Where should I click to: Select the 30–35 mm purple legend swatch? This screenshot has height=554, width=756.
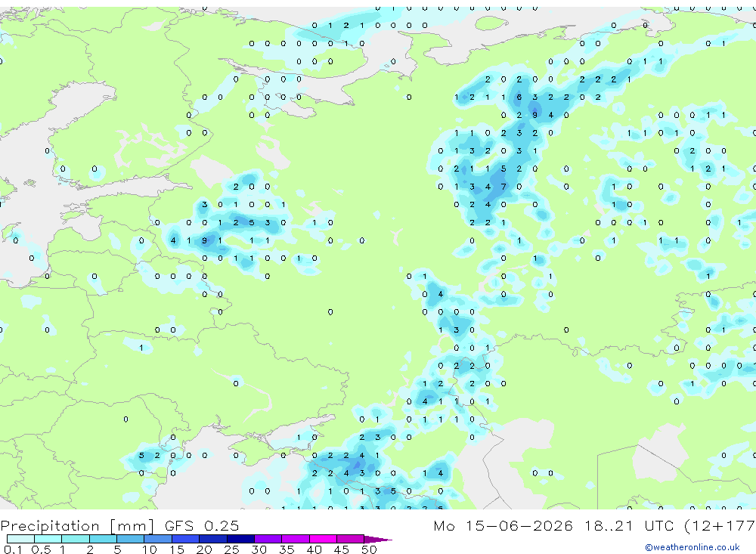click(x=268, y=539)
